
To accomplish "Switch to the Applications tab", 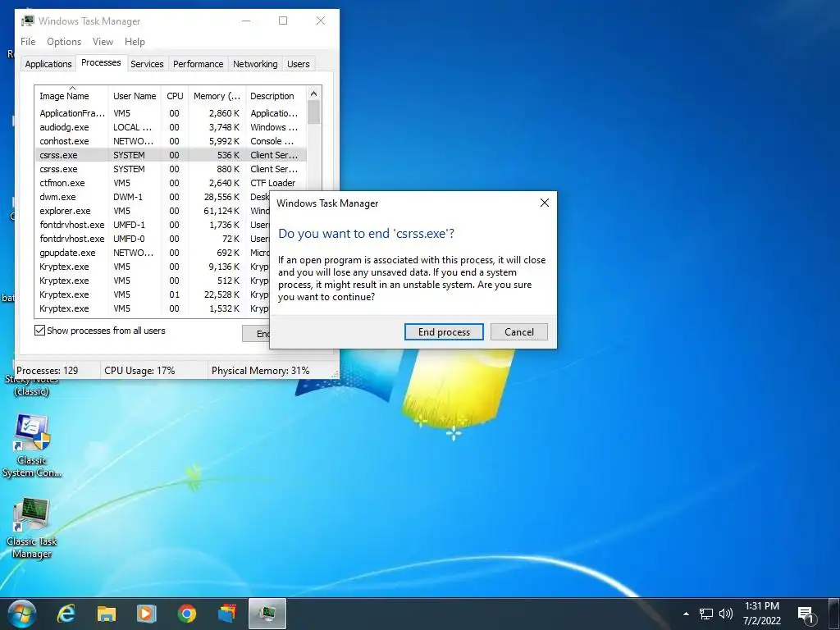I will click(x=48, y=64).
